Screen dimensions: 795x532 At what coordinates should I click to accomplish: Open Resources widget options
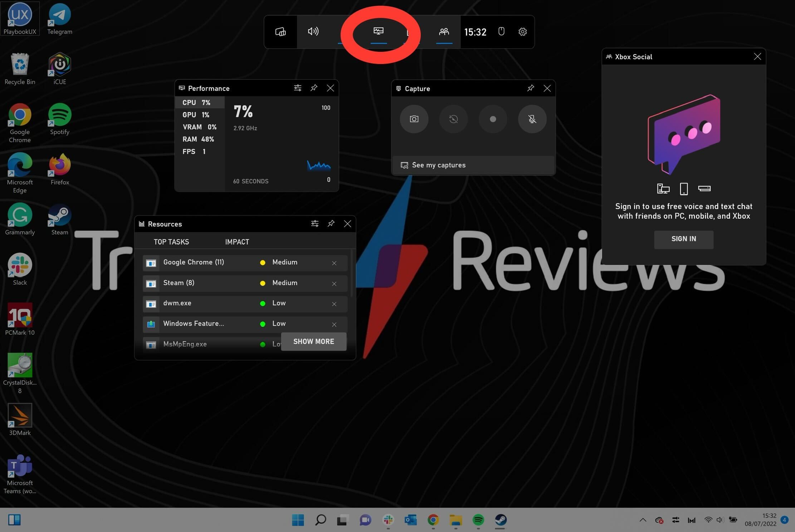(x=314, y=224)
